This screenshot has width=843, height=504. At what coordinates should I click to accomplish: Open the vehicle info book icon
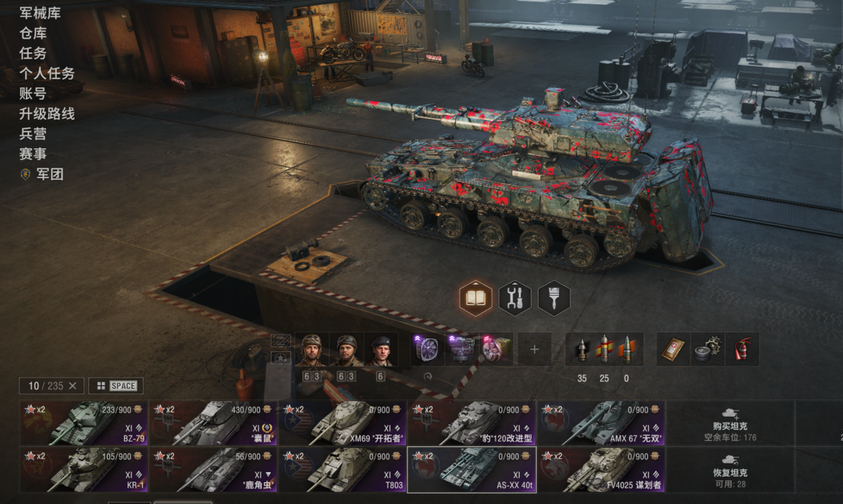pos(475,298)
